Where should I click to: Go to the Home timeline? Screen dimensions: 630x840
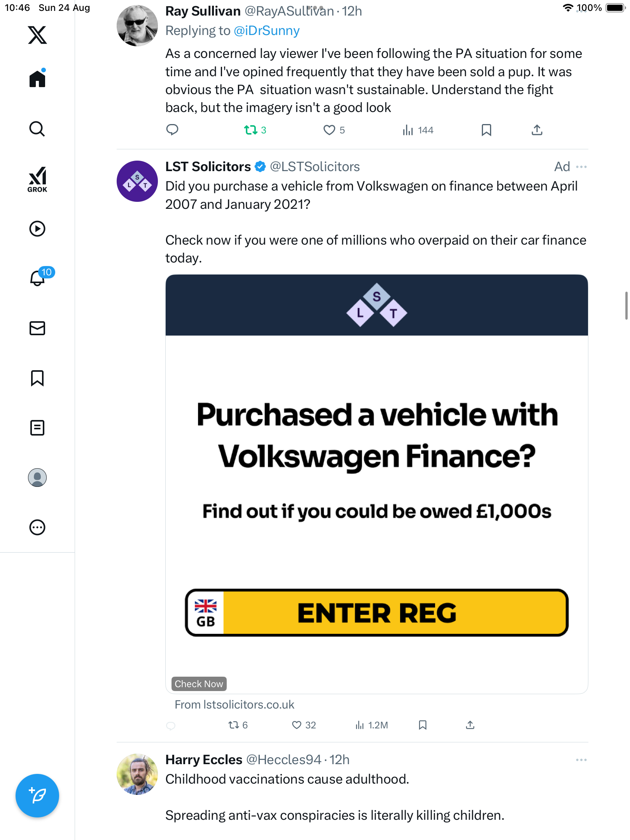click(x=37, y=79)
